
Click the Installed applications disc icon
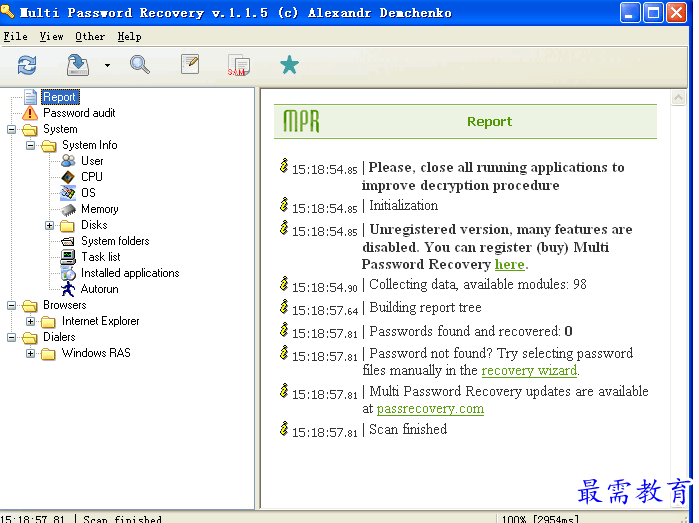68,273
